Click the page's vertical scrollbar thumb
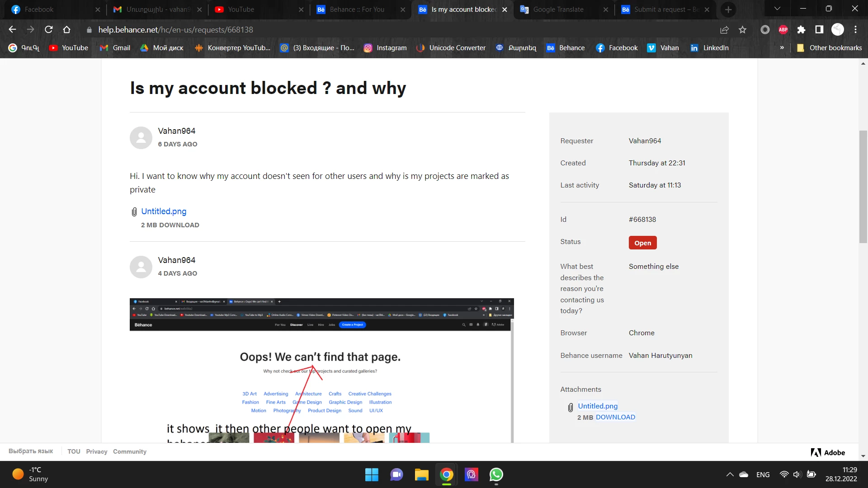Screen dimensions: 868x488 (863, 186)
